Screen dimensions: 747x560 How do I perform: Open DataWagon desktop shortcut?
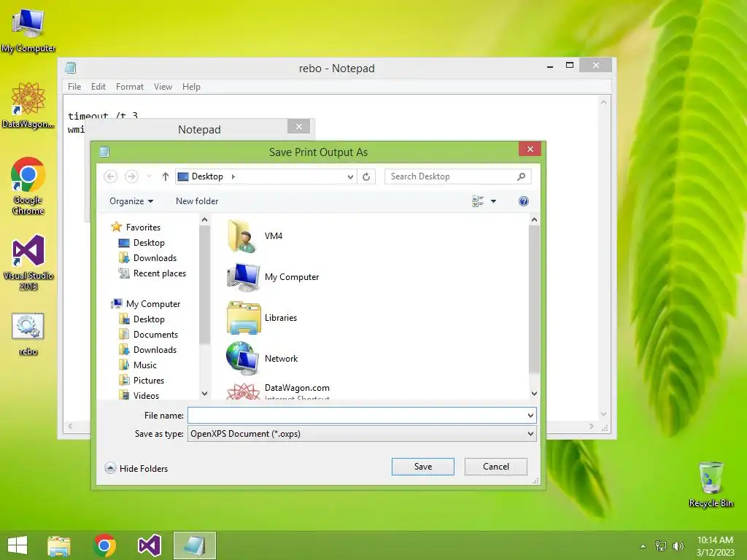point(28,106)
